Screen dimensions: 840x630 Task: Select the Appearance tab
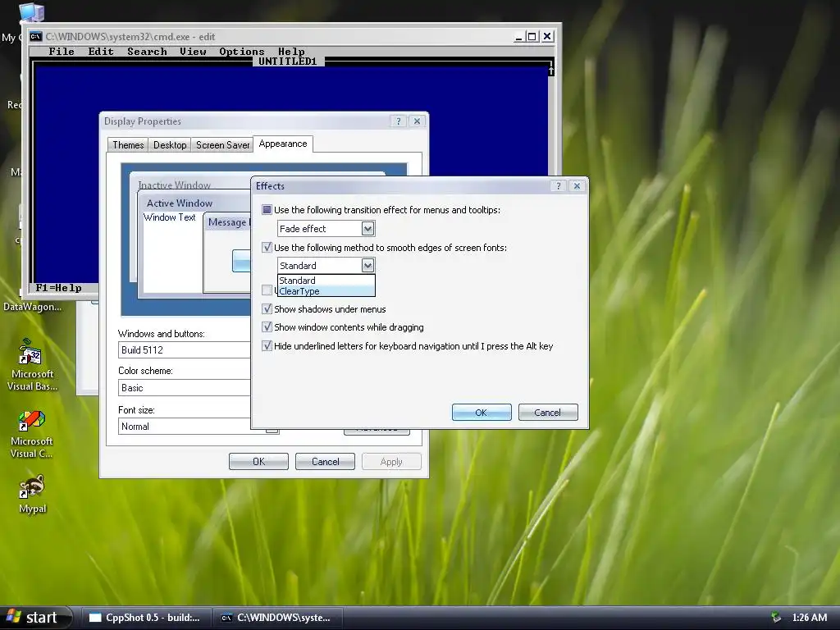click(x=283, y=144)
